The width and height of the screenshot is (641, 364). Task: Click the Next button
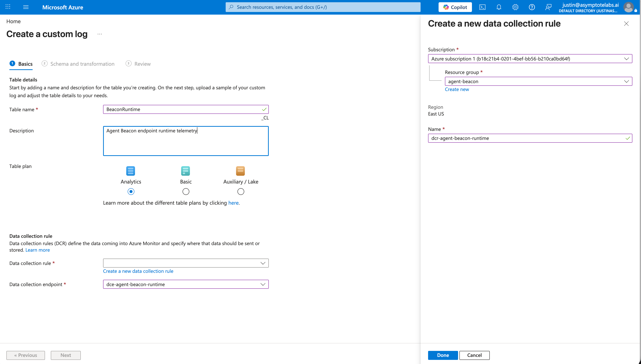pyautogui.click(x=66, y=355)
